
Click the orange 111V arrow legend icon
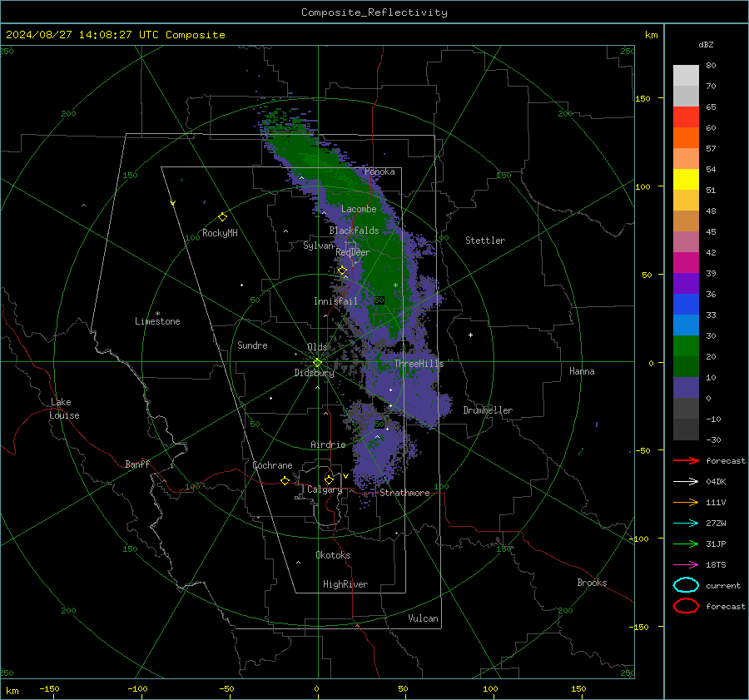click(686, 502)
